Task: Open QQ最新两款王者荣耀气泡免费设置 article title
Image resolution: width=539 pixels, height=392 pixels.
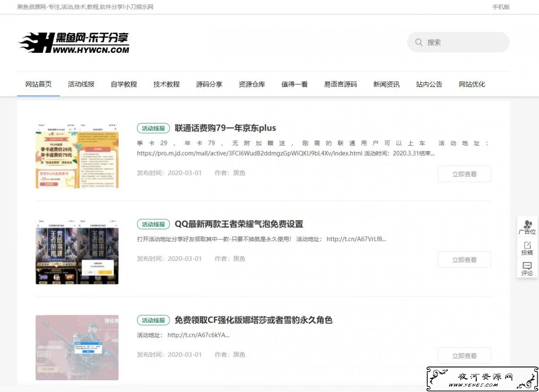Action: coord(239,224)
